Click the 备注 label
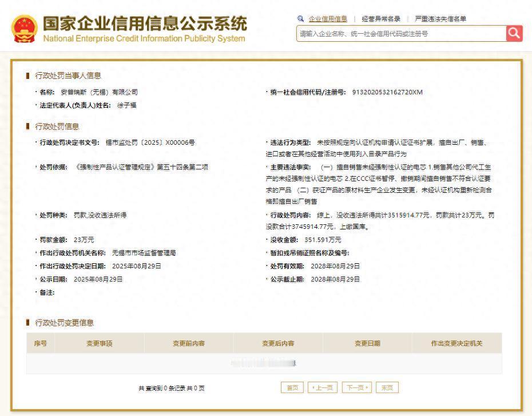The width and height of the screenshot is (532, 416). click(x=47, y=292)
